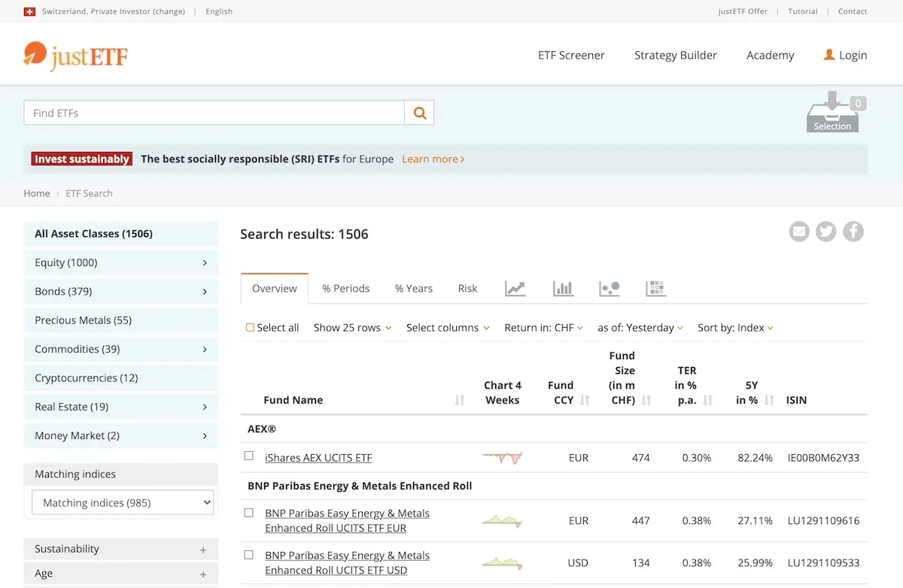Screen dimensions: 903x588
Task: Click the Login user icon
Action: pyautogui.click(x=829, y=55)
